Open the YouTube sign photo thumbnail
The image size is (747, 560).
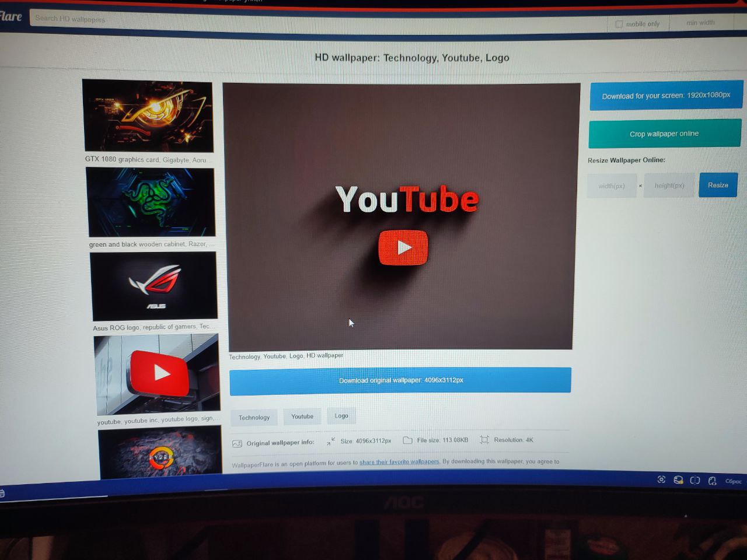[x=158, y=374]
